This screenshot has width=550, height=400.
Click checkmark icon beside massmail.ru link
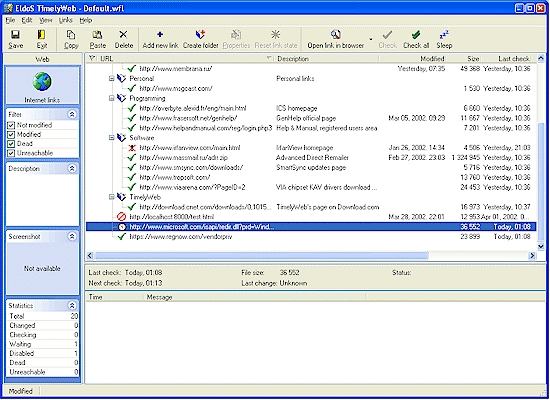(x=132, y=158)
